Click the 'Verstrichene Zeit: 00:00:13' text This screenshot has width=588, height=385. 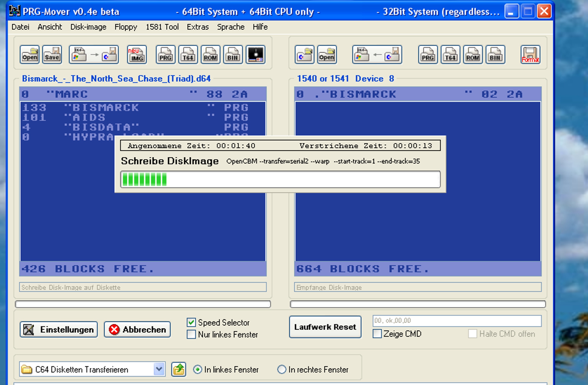366,146
